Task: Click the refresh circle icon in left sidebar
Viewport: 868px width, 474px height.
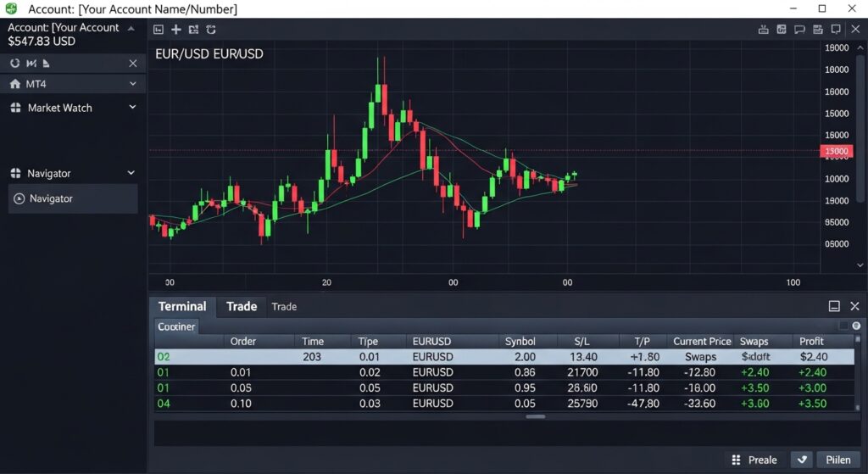Action: pyautogui.click(x=15, y=63)
